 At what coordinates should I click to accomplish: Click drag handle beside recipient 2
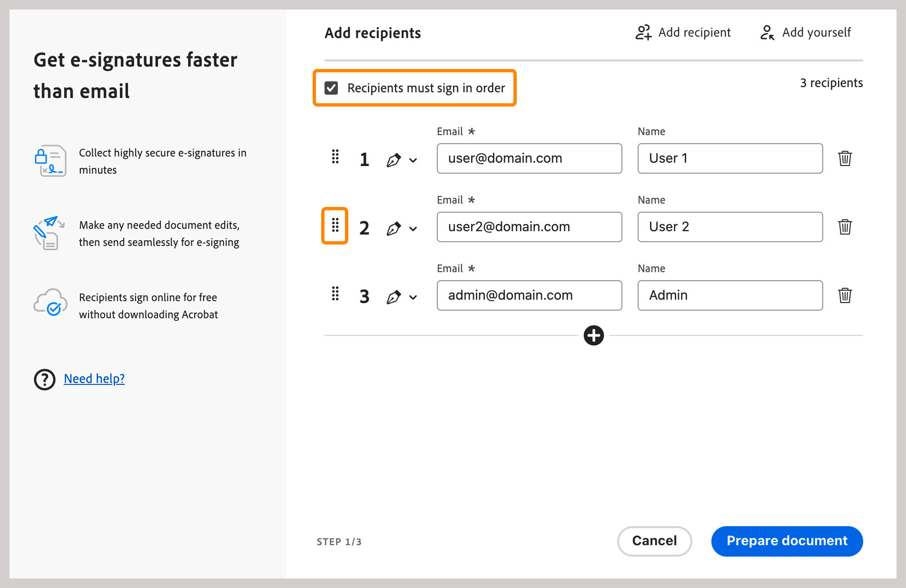(x=335, y=225)
